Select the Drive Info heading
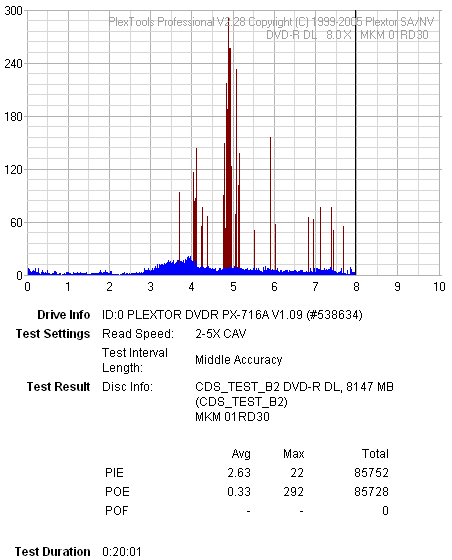 click(64, 315)
